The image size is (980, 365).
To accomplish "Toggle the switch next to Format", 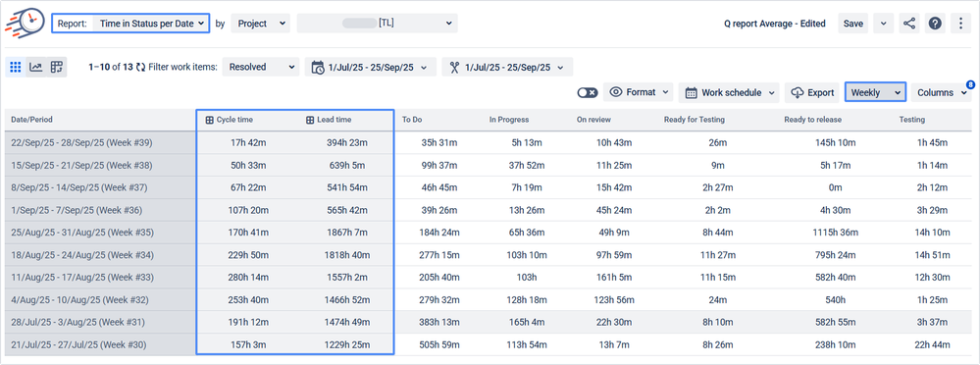I will (588, 92).
